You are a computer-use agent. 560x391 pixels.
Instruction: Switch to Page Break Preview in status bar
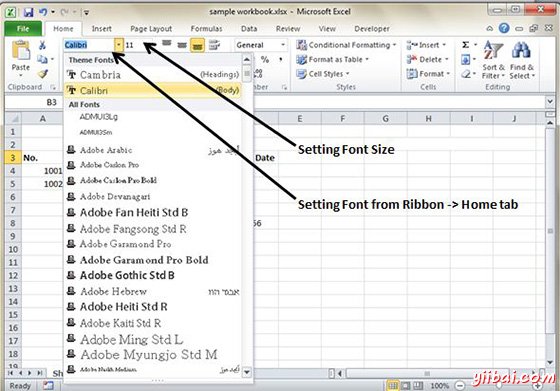point(418,386)
